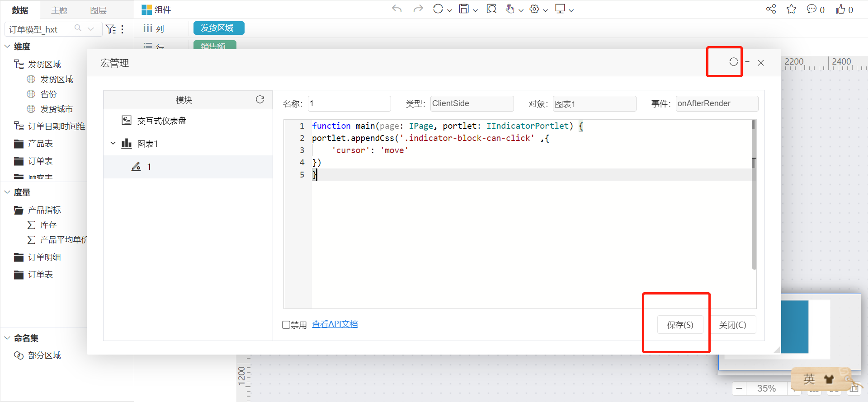The width and height of the screenshot is (868, 402).
Task: Collapse the 图表1 node in module tree
Action: pyautogui.click(x=113, y=144)
